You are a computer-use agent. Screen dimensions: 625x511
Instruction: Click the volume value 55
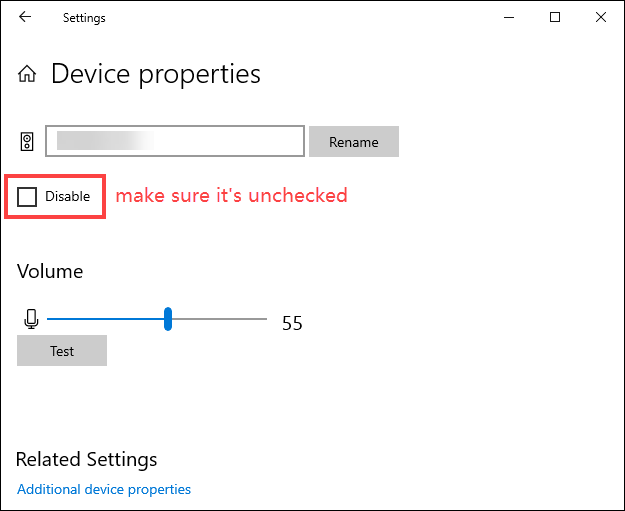(x=292, y=323)
